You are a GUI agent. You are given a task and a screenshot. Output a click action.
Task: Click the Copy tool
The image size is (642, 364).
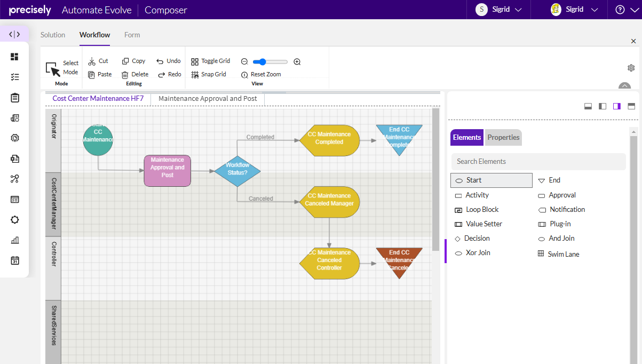tap(133, 61)
